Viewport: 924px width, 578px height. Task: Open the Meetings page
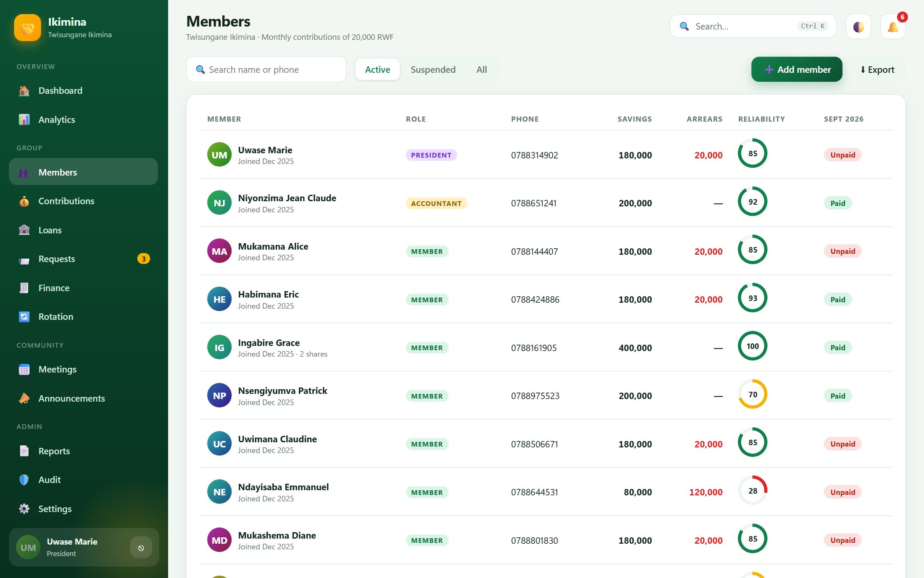point(83,369)
